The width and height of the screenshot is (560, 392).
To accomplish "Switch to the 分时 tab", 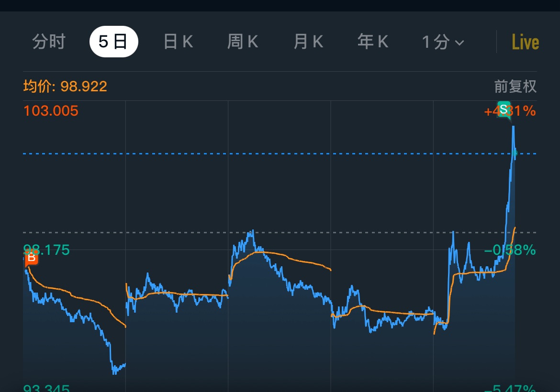I will pos(49,42).
